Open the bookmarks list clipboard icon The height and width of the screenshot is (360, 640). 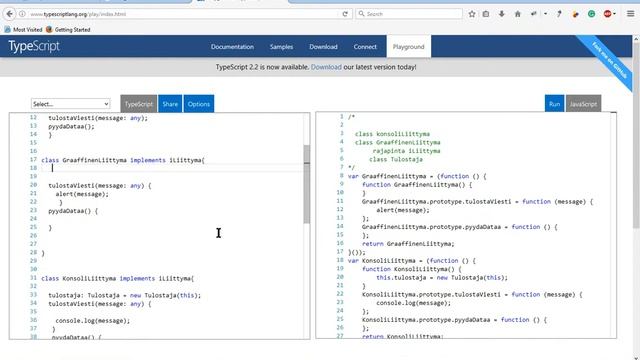pyautogui.click(x=486, y=14)
